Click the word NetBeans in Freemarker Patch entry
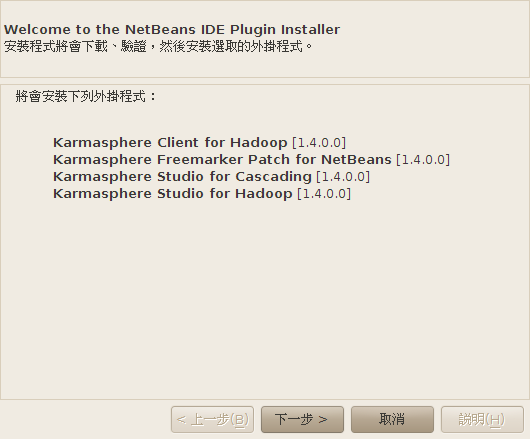Screen dimensions: 530x439 356,160
